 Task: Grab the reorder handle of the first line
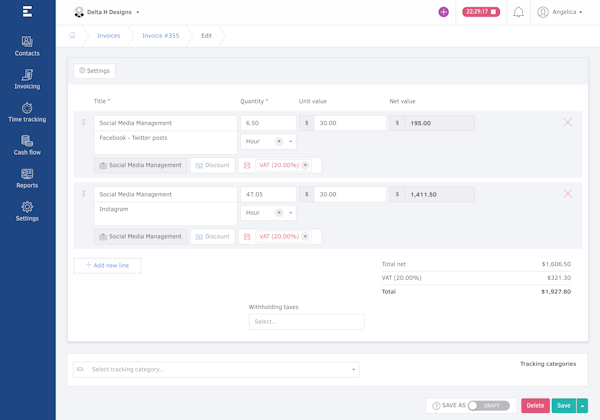(x=83, y=122)
